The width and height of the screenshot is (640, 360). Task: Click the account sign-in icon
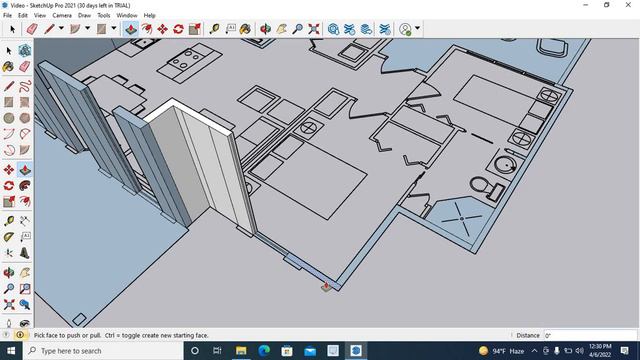(405, 29)
